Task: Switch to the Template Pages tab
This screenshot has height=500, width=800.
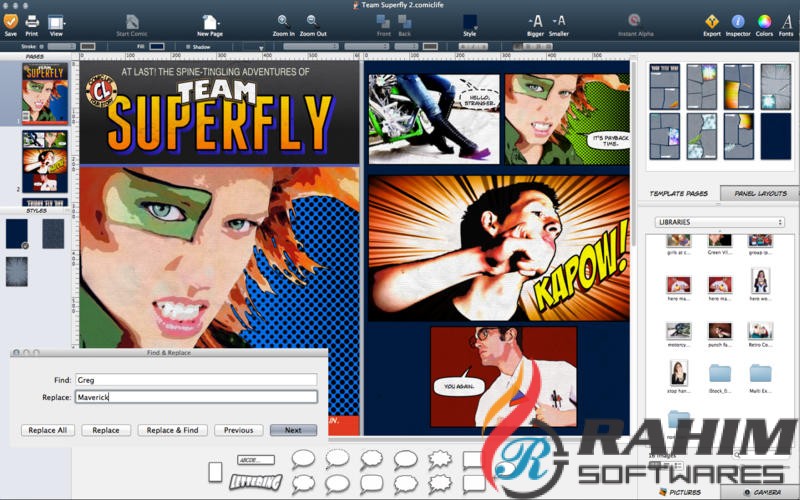Action: click(679, 193)
